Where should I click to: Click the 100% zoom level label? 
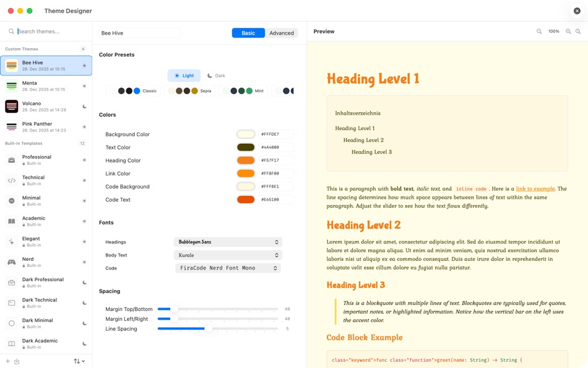(x=553, y=32)
